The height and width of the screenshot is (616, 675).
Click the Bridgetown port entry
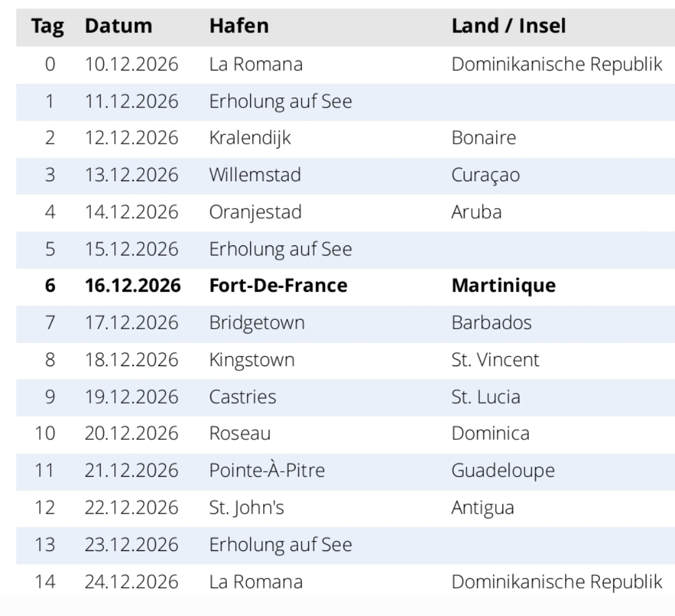pos(257,323)
